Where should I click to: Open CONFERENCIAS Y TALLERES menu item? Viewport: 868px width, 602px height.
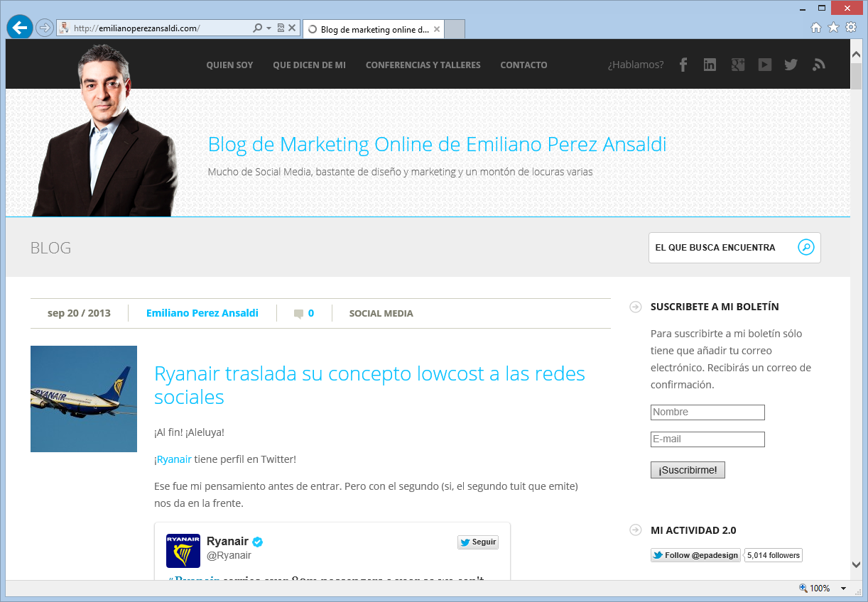[x=423, y=65]
